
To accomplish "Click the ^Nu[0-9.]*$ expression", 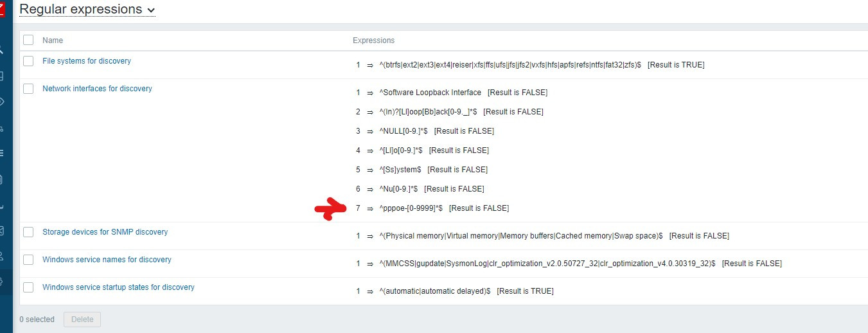I will 399,189.
